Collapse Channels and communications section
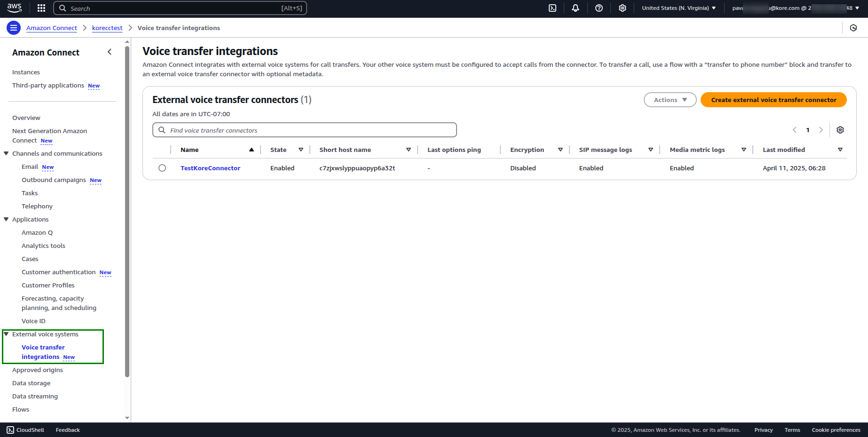The height and width of the screenshot is (437, 868). [x=6, y=153]
